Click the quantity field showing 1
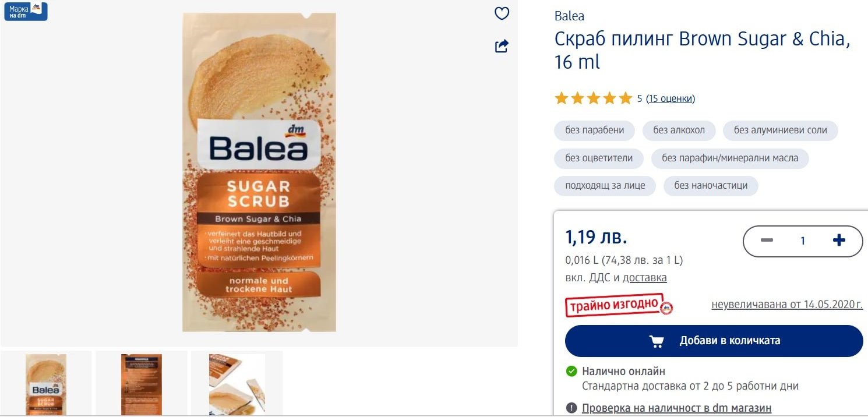Viewport: 868px width, 417px height. click(x=803, y=241)
